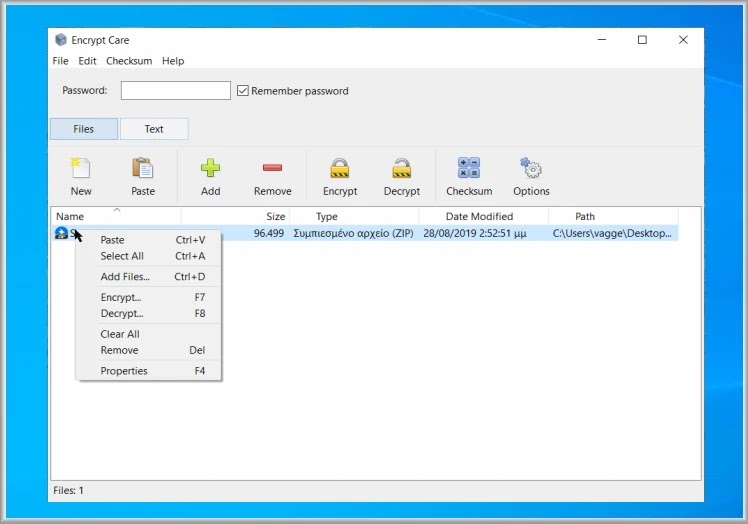Click the Encrypt Care app icon in title bar
The image size is (748, 524).
click(61, 40)
